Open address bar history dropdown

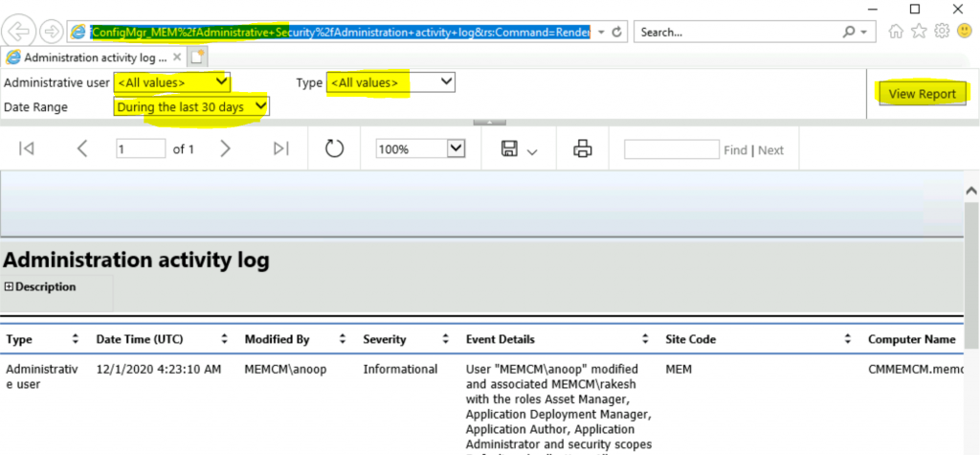tap(601, 32)
